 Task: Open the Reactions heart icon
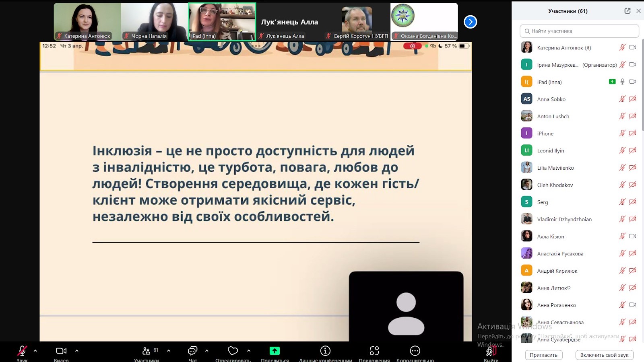point(233,351)
